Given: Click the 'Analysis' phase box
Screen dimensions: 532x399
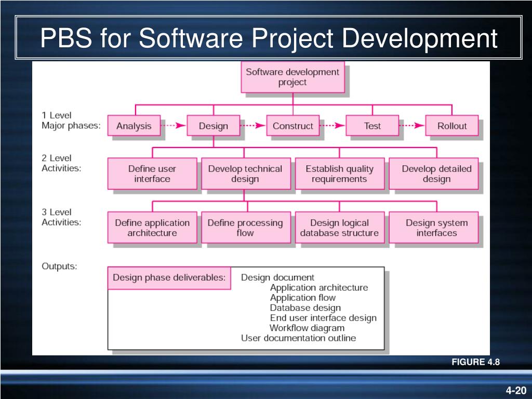Looking at the screenshot, I should 134,126.
